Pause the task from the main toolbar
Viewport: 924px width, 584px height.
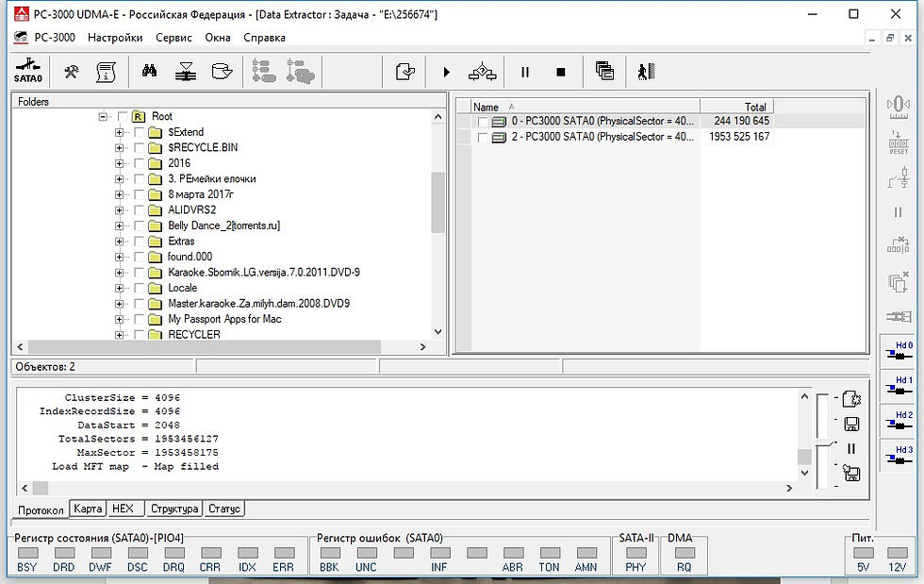click(x=524, y=72)
